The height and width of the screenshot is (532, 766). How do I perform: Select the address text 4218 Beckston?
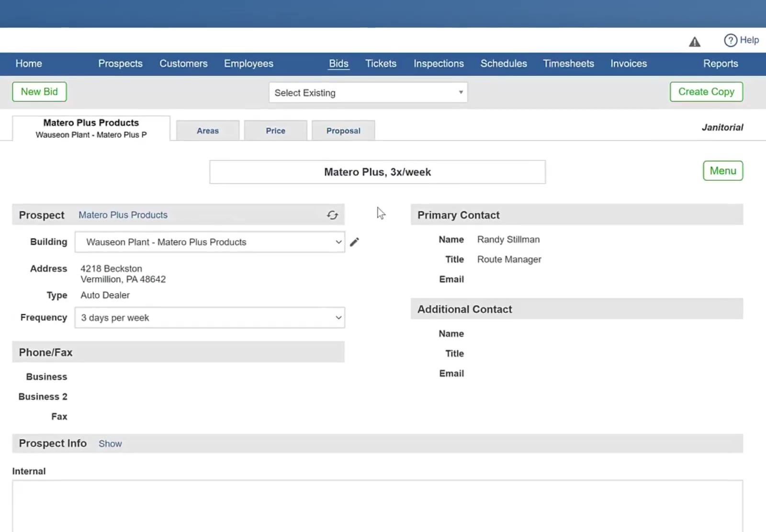pyautogui.click(x=111, y=268)
